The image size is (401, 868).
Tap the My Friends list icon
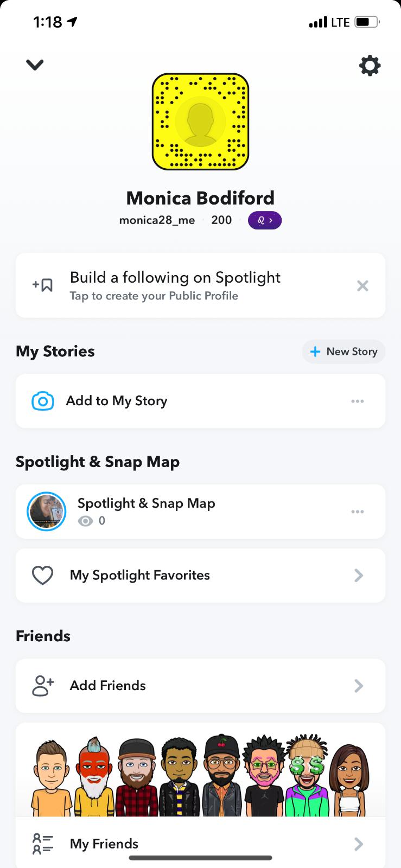43,844
